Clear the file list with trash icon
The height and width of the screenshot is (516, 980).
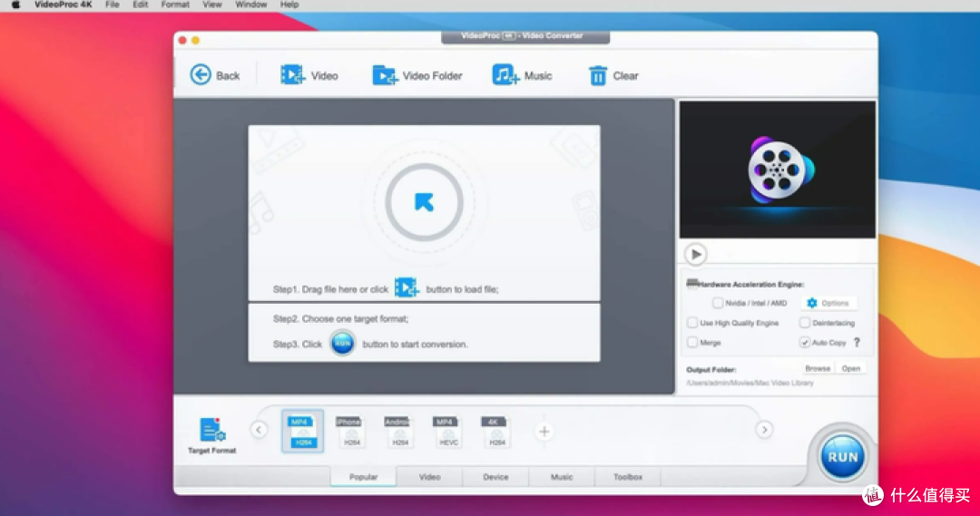click(x=613, y=75)
